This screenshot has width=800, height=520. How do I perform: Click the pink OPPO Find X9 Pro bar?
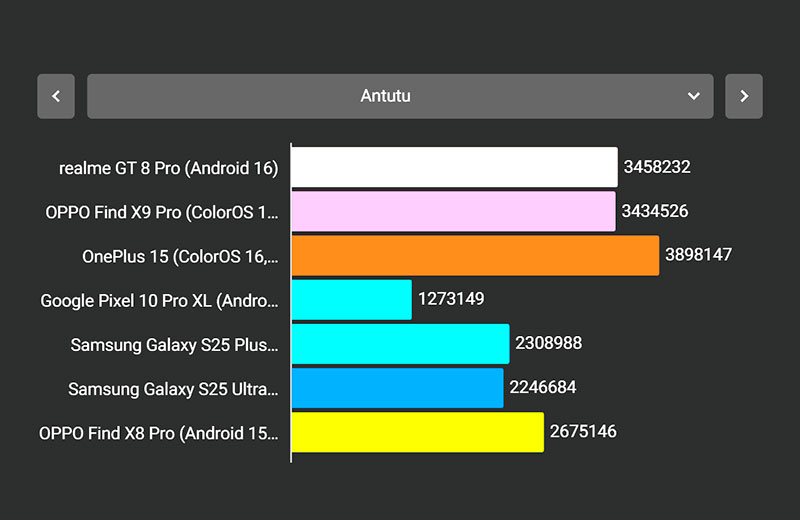coord(453,212)
